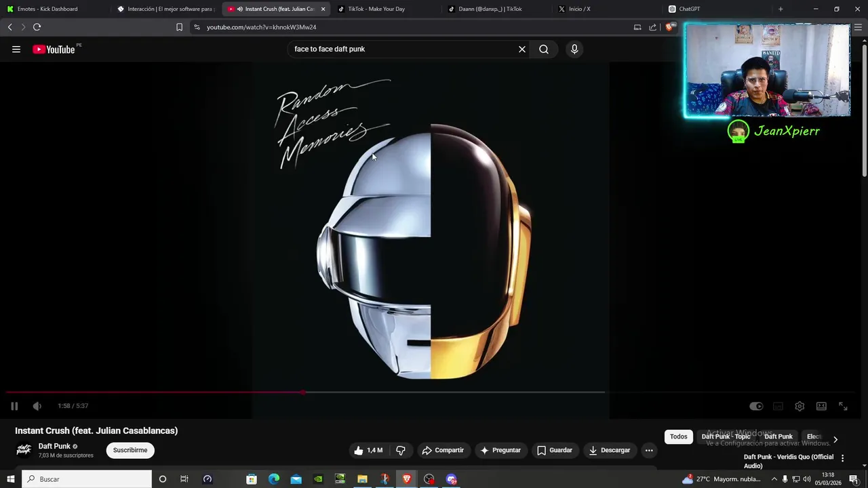Click the Preguntar button
Screen dimensions: 868x488
tap(500, 450)
